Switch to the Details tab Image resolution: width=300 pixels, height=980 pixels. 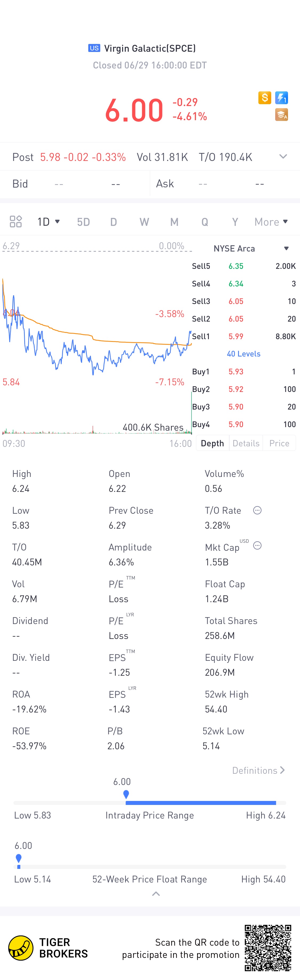pos(246,443)
